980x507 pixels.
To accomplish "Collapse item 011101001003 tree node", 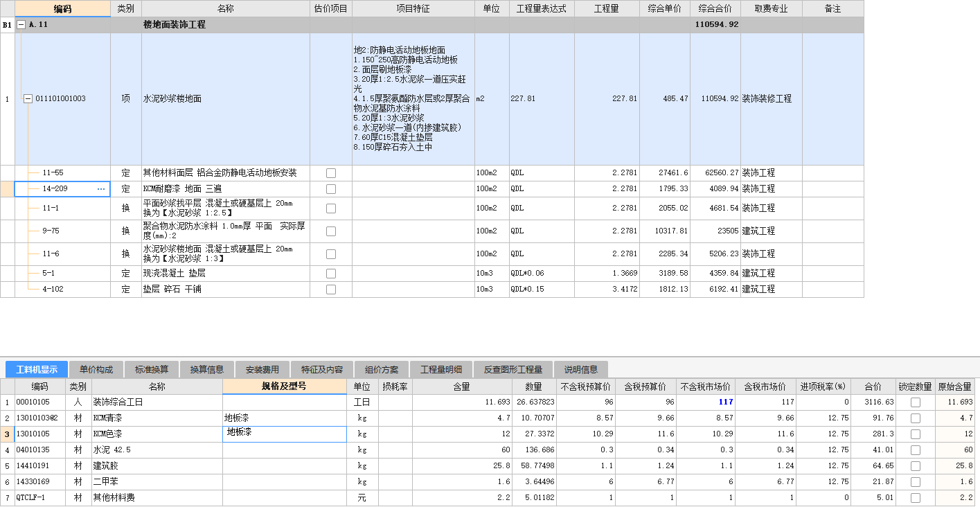I will (28, 99).
